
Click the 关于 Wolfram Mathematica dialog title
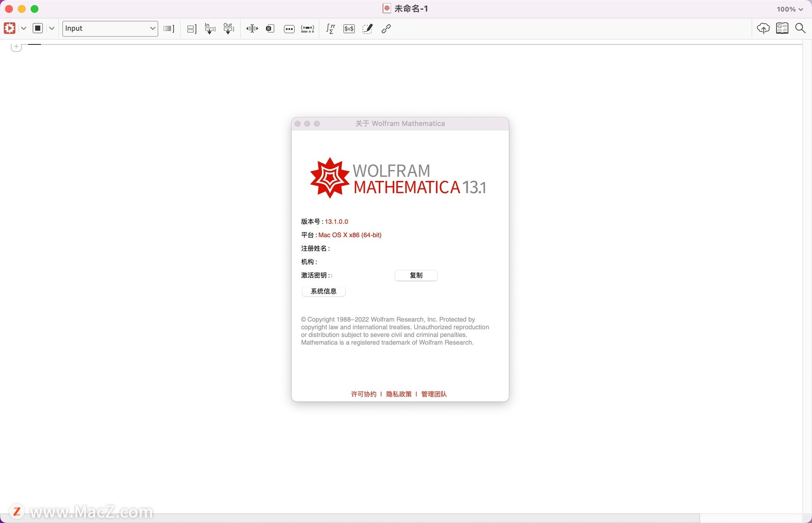click(x=400, y=123)
